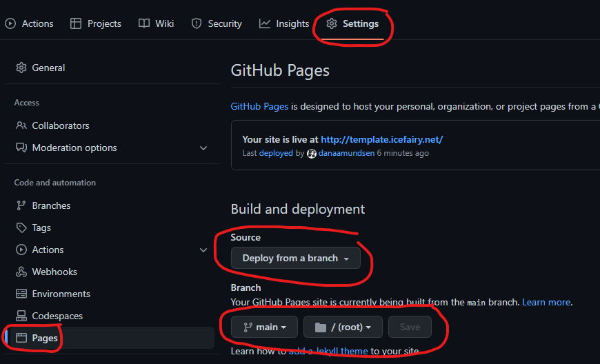Open Branches settings in sidebar

pyautogui.click(x=43, y=205)
